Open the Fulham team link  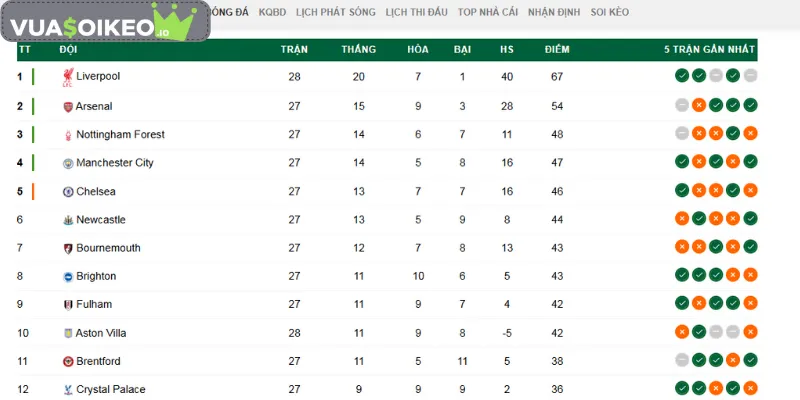click(94, 304)
